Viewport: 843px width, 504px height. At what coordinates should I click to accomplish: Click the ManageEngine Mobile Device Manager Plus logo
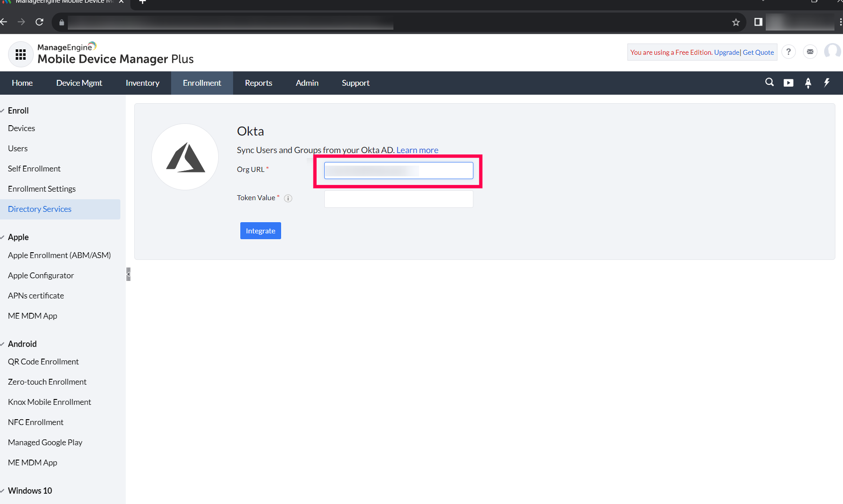(115, 53)
